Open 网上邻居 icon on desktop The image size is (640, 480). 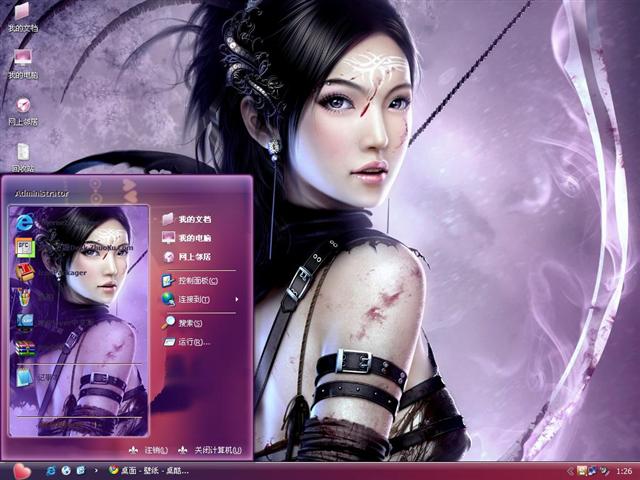pos(23,111)
